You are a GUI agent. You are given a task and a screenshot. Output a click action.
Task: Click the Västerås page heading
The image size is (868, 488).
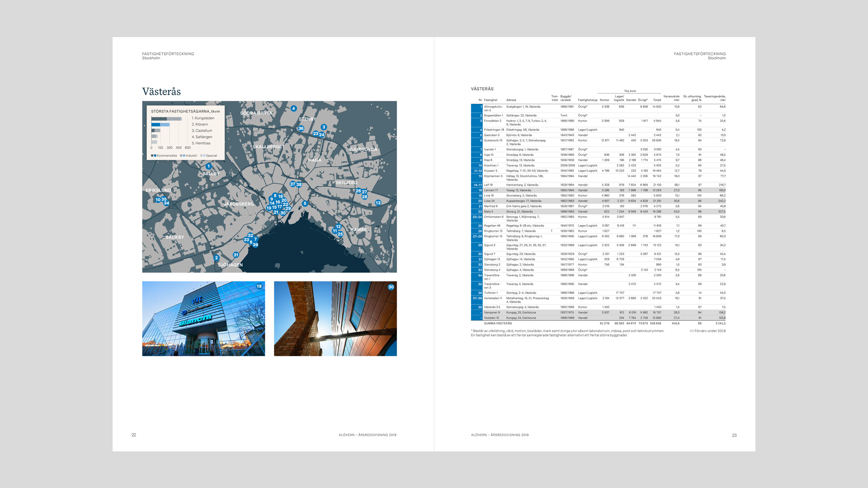161,91
